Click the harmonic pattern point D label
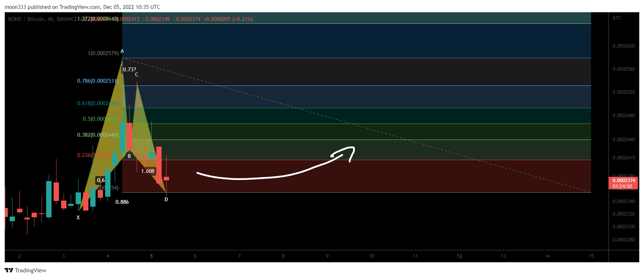The image size is (644, 278). coord(166,200)
